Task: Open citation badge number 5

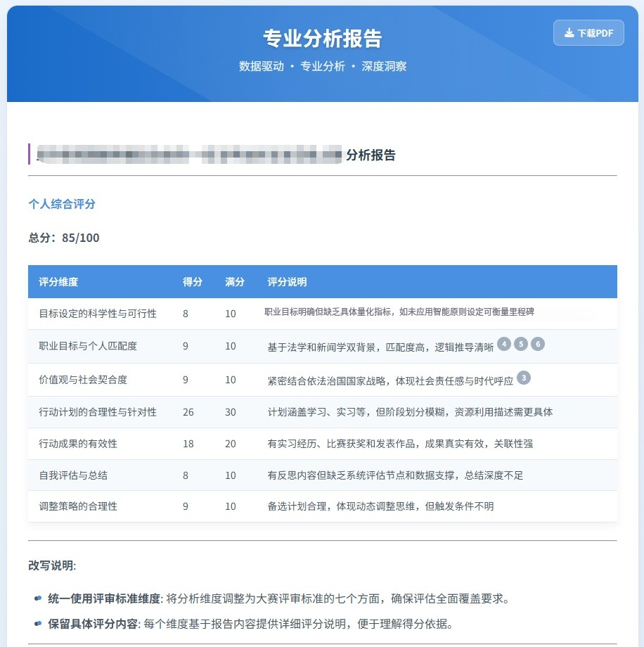Action: 521,344
